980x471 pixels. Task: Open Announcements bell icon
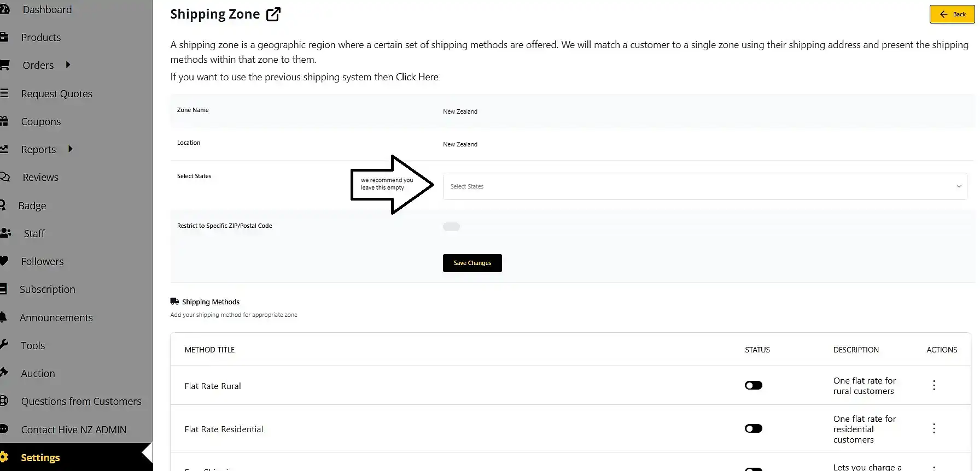[3, 317]
